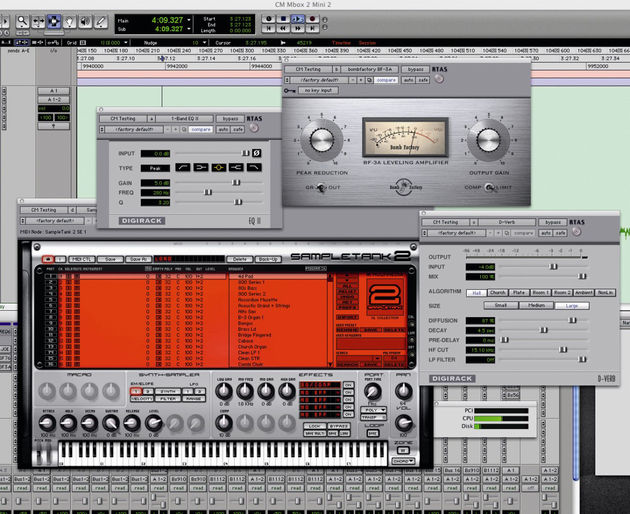Image resolution: width=630 pixels, height=514 pixels.
Task: Turn the PAN knob in SampleTank
Action: point(403,391)
